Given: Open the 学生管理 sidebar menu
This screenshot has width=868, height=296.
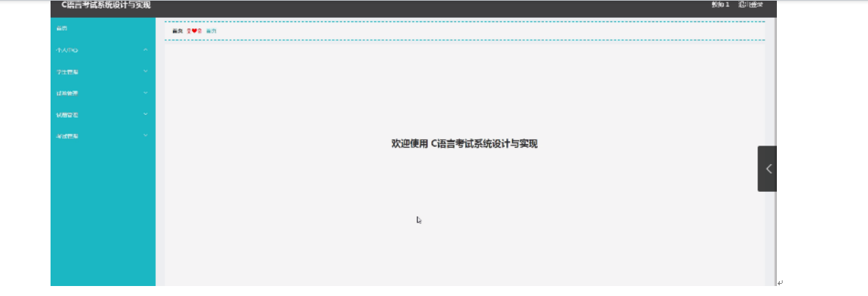Looking at the screenshot, I should click(x=67, y=72).
